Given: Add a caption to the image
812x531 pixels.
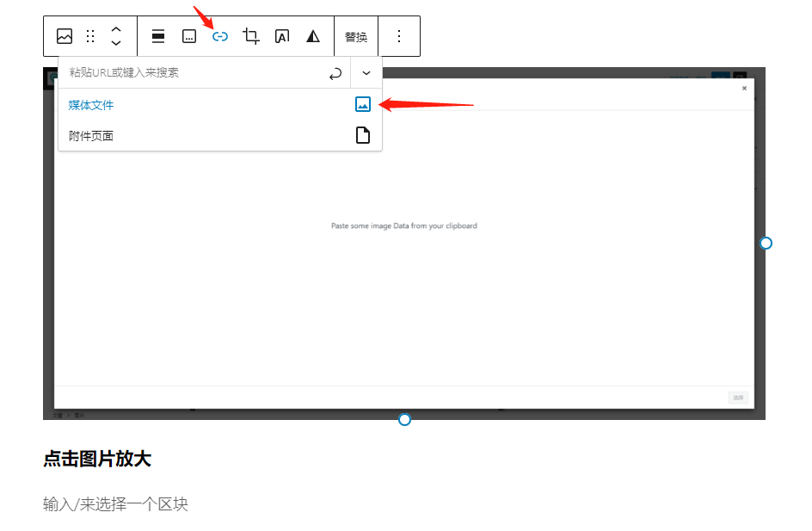Looking at the screenshot, I should (189, 36).
